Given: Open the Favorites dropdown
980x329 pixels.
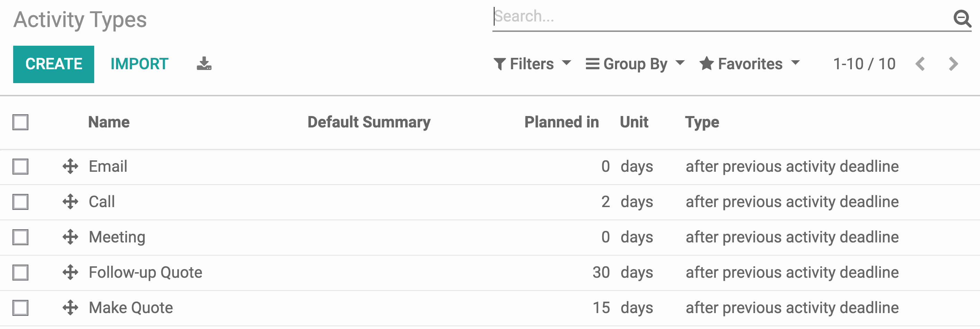Looking at the screenshot, I should pyautogui.click(x=749, y=64).
